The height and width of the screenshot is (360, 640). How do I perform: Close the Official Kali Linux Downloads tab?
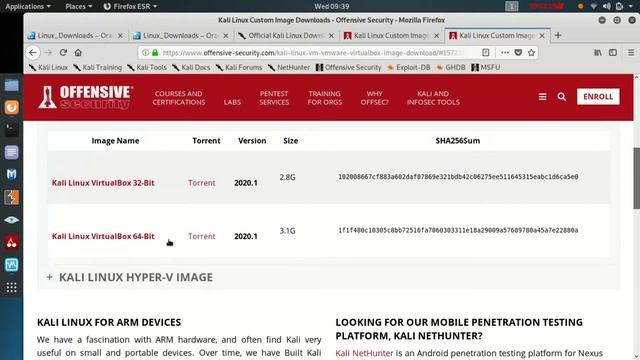click(331, 36)
